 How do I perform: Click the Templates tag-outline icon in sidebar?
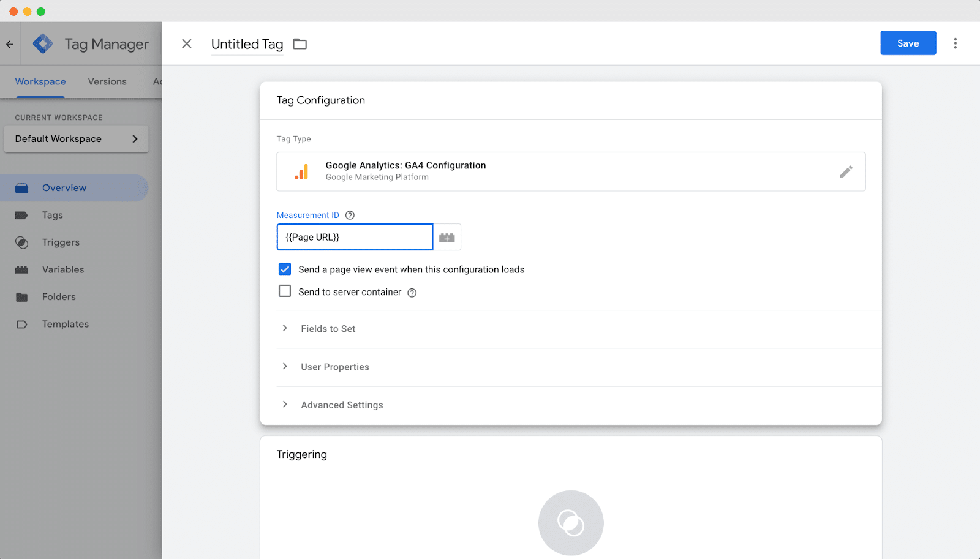[21, 325]
